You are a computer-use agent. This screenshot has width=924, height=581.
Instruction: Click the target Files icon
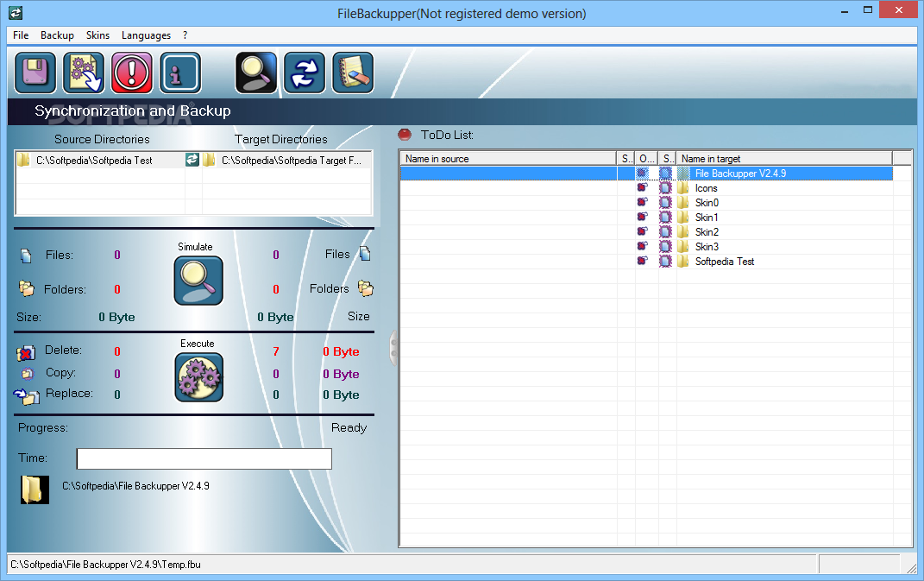pos(365,254)
